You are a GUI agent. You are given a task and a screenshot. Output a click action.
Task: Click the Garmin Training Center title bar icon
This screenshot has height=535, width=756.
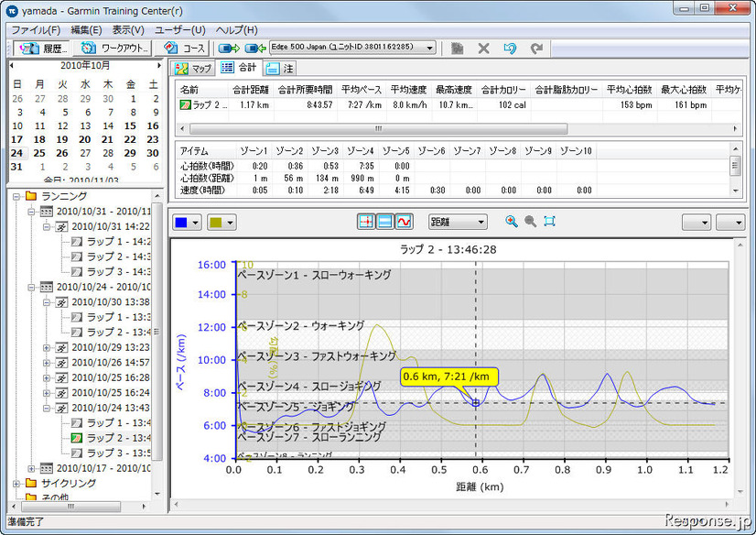(12, 10)
